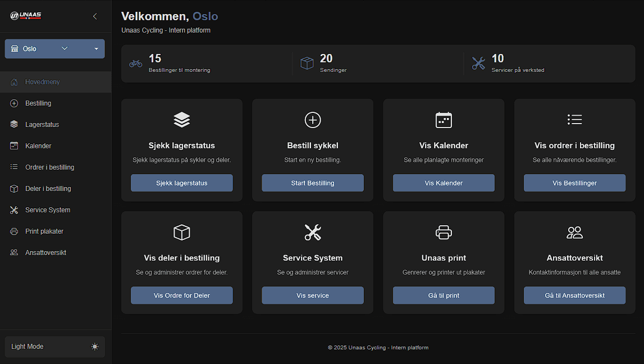Click the Bestill sykkel card title
644x364 pixels.
[313, 145]
